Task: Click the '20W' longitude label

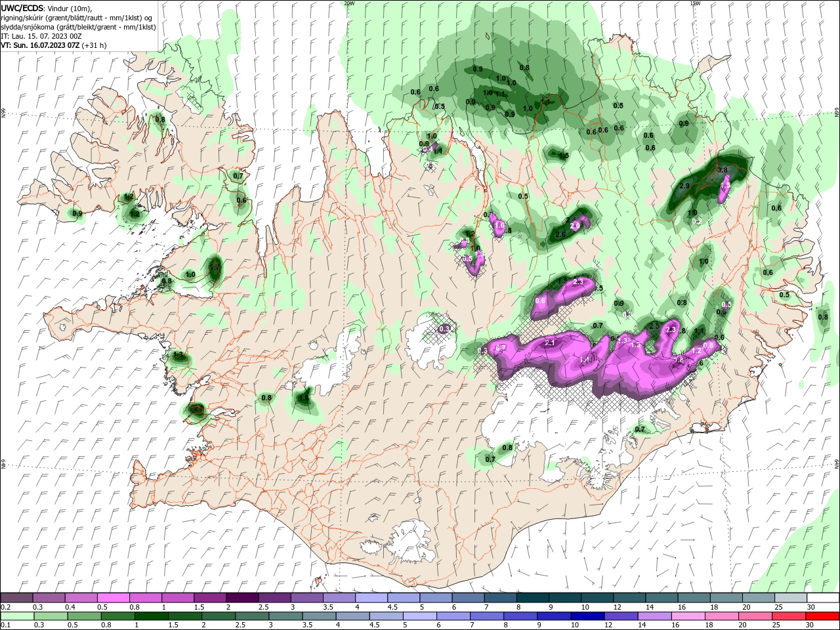Action: (349, 3)
